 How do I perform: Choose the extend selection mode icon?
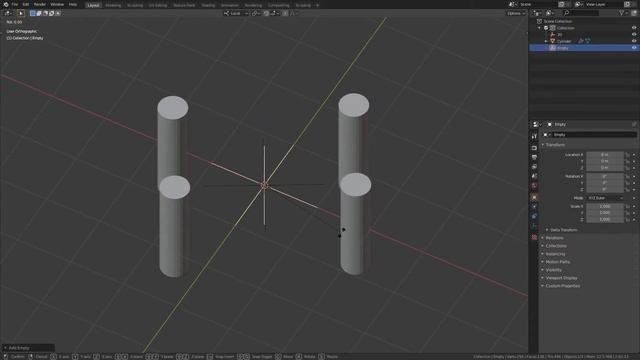coord(39,13)
